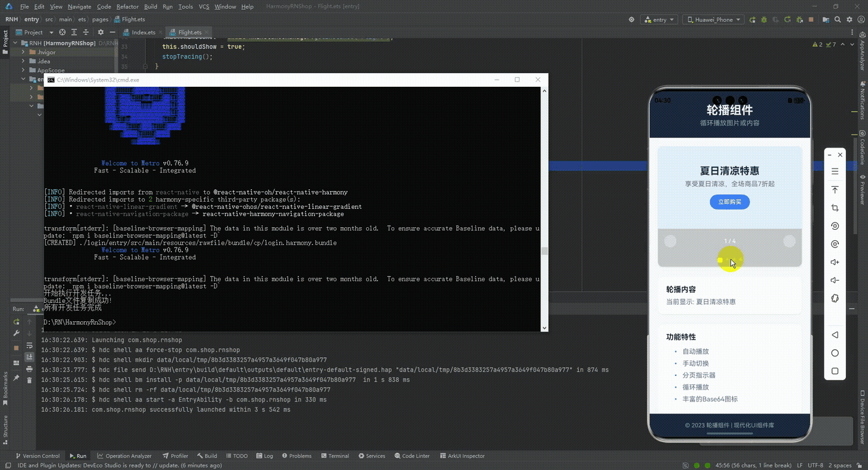Raise the emulator volume
The image size is (868, 470).
click(835, 262)
